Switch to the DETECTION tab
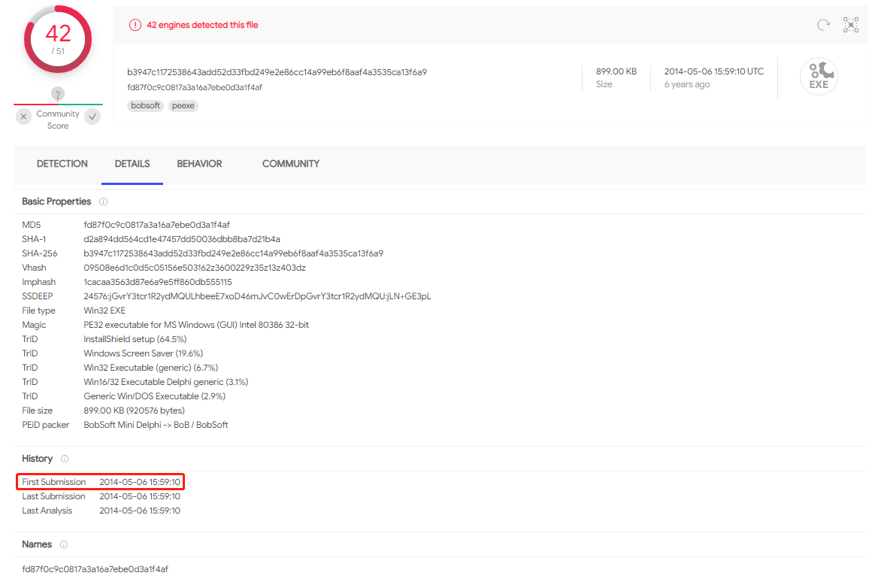This screenshot has height=588, width=872. point(62,164)
